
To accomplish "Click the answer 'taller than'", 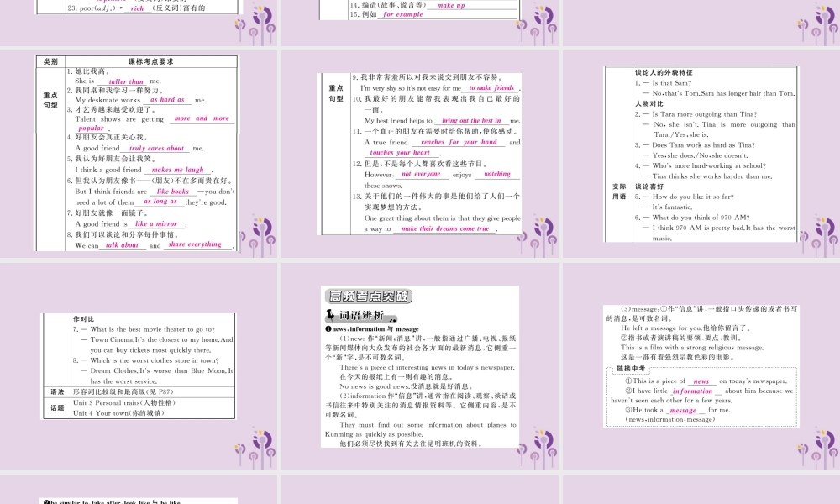I will (x=126, y=82).
